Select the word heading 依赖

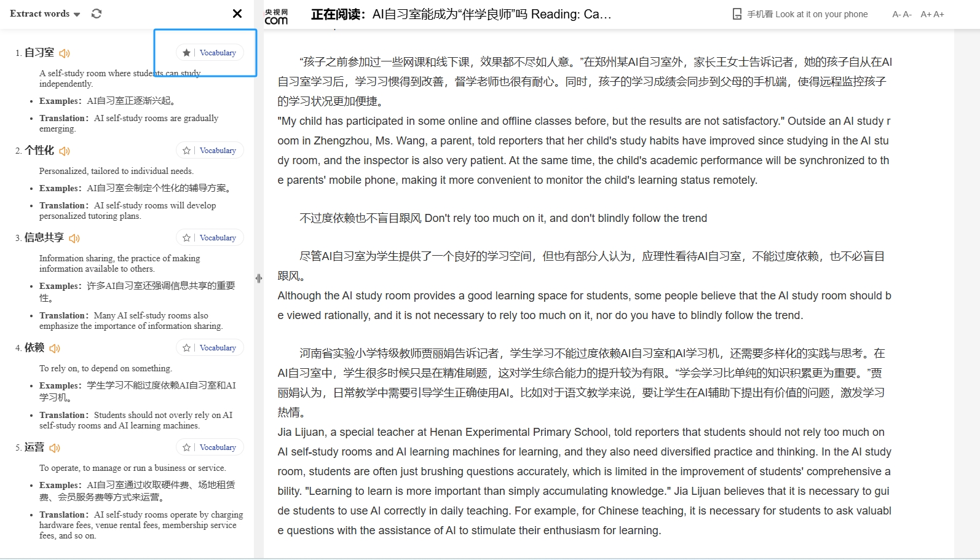pyautogui.click(x=34, y=348)
